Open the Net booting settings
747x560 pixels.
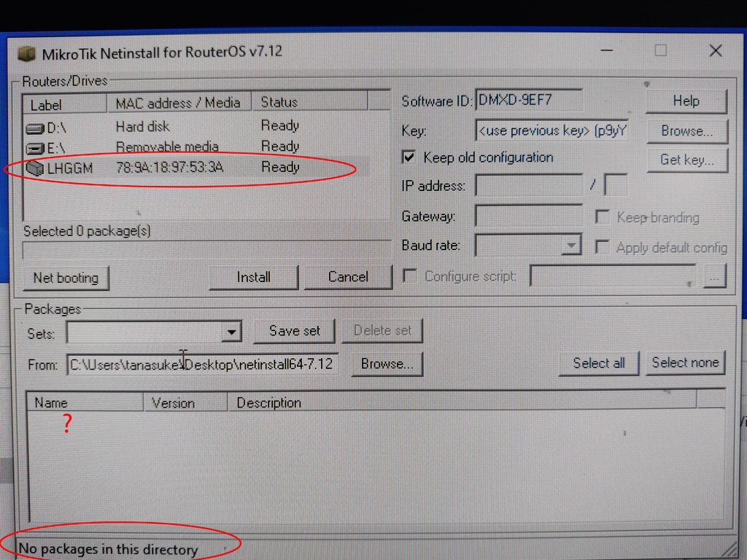click(x=66, y=278)
